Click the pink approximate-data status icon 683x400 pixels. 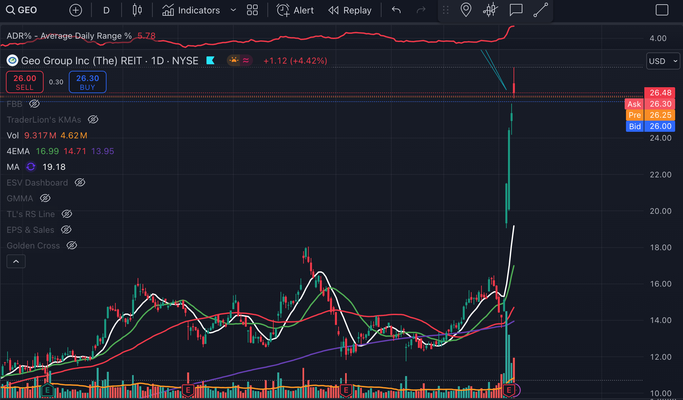pos(246,61)
